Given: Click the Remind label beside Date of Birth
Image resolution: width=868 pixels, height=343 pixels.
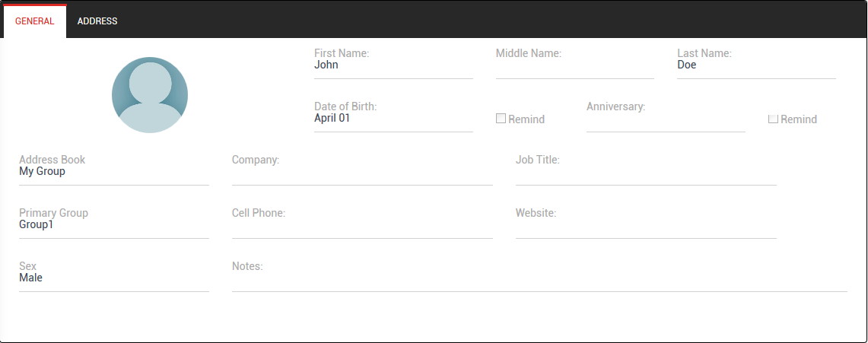Looking at the screenshot, I should pyautogui.click(x=526, y=119).
